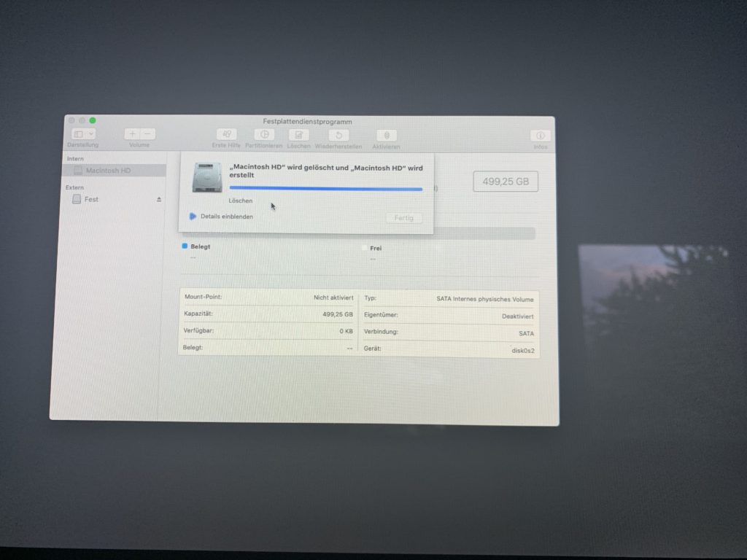Click the Kapazität row value 499,25 GB
747x560 pixels.
pyautogui.click(x=338, y=314)
